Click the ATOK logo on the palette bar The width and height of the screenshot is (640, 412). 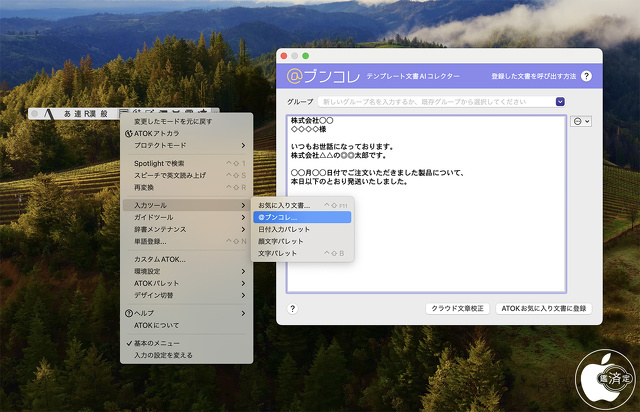pyautogui.click(x=48, y=114)
